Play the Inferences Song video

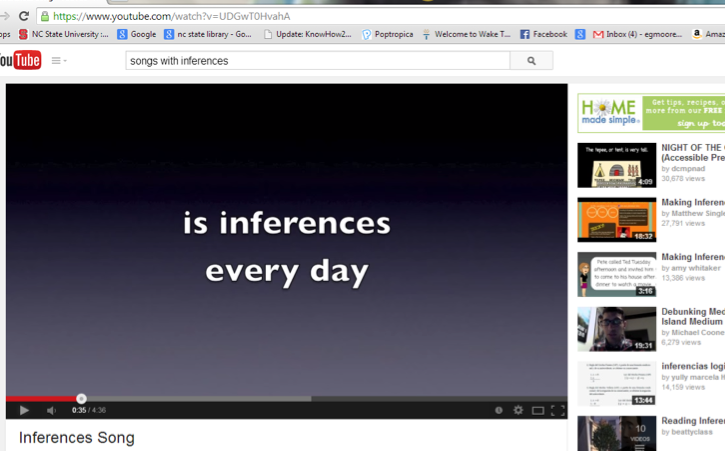[24, 410]
